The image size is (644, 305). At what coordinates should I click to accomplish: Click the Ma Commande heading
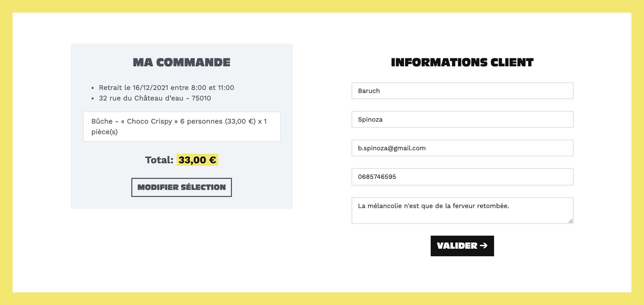click(x=182, y=63)
